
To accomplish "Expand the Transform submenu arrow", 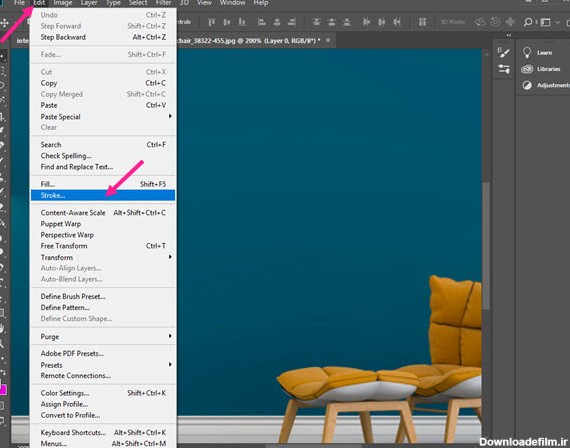I will 170,257.
